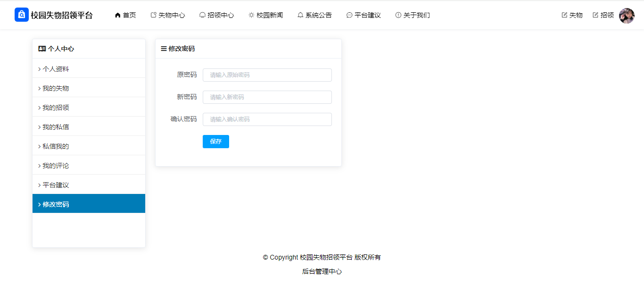Open 平台建议 in the top navigation
The width and height of the screenshot is (644, 286).
[x=364, y=15]
